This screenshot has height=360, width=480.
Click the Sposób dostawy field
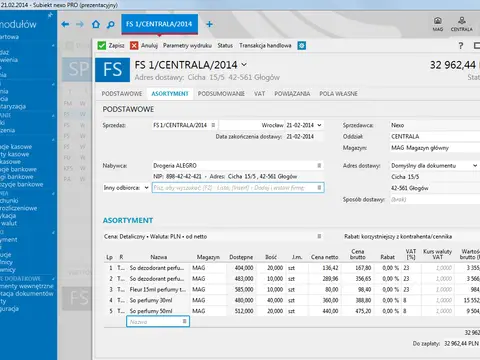tap(435, 199)
